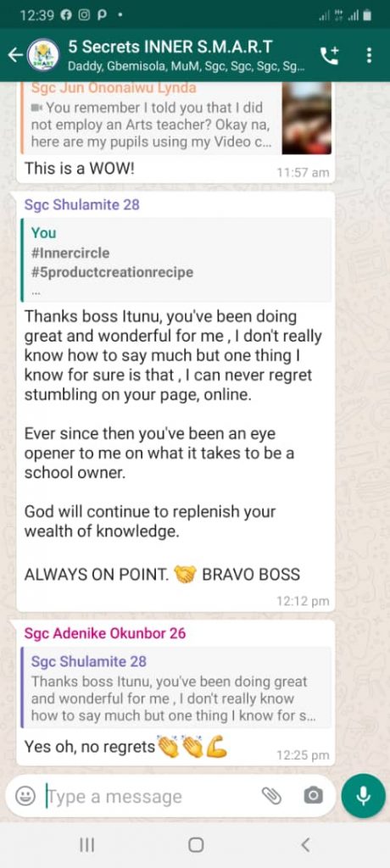The height and width of the screenshot is (868, 390).
Task: Tap the Android home button
Action: [196, 845]
